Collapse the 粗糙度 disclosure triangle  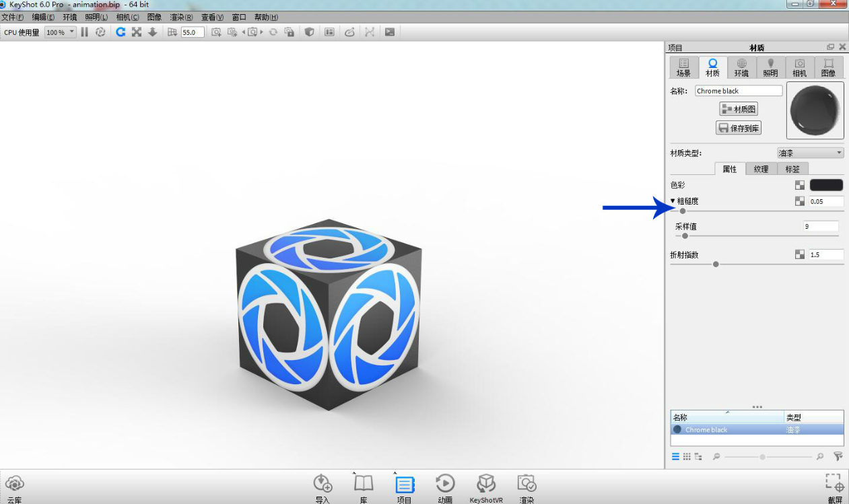pyautogui.click(x=673, y=201)
